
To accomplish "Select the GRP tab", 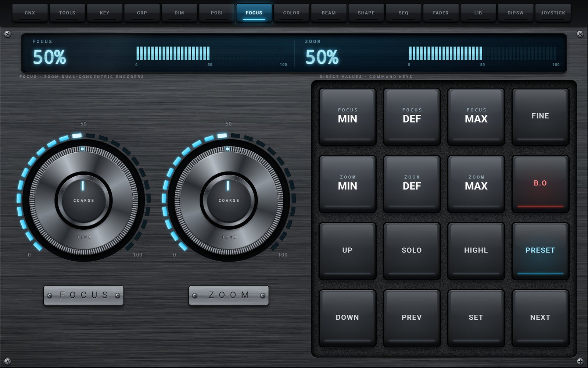I will click(x=142, y=13).
